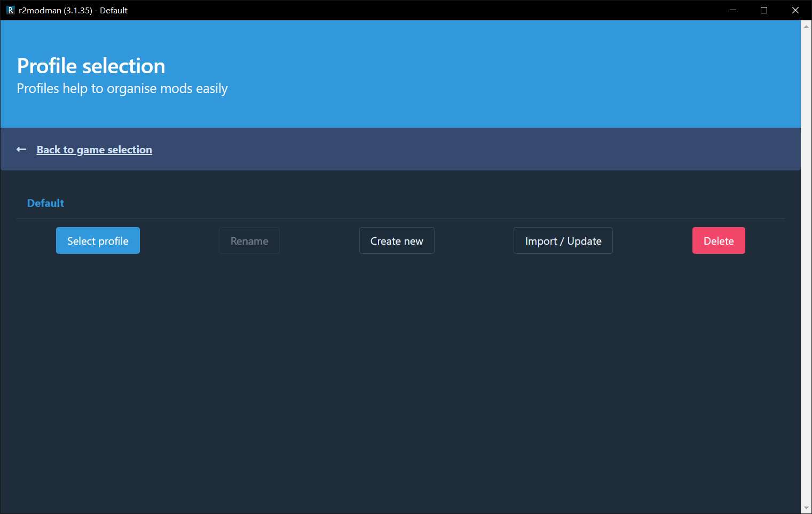Close the r2modman window
812x514 pixels.
pyautogui.click(x=795, y=10)
